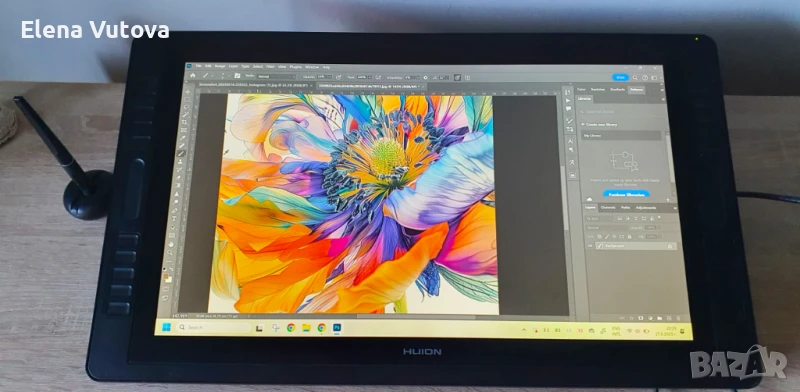Viewport: 800px width, 392px height.
Task: Open the Comments panel icon
Action: coord(568,108)
